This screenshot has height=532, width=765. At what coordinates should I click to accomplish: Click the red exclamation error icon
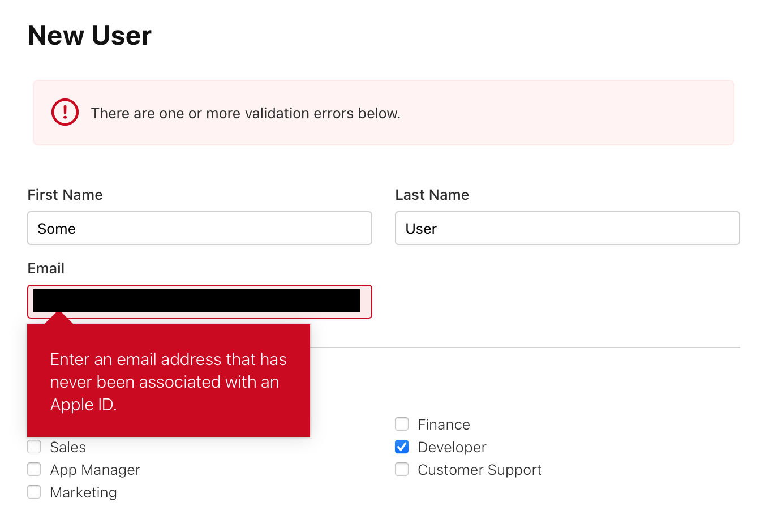tap(65, 112)
